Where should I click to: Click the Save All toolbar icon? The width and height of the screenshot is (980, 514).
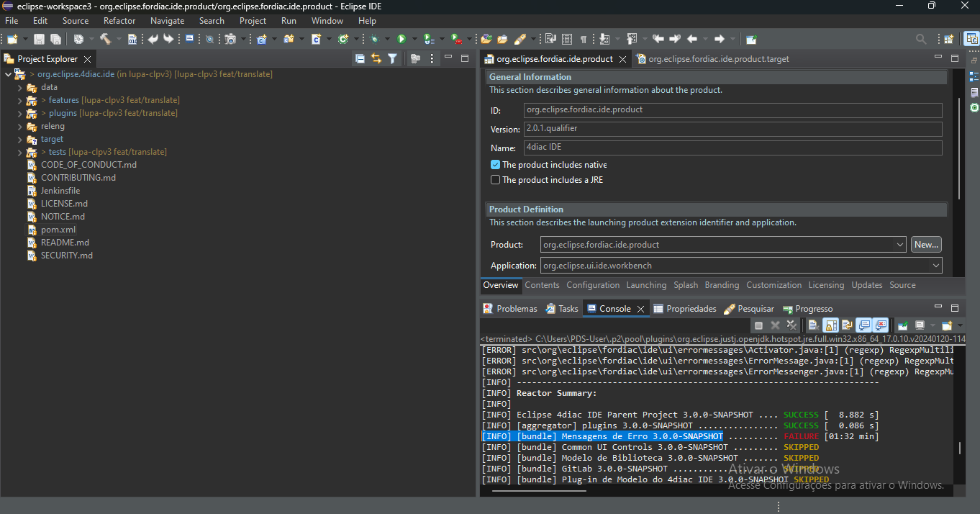point(55,39)
